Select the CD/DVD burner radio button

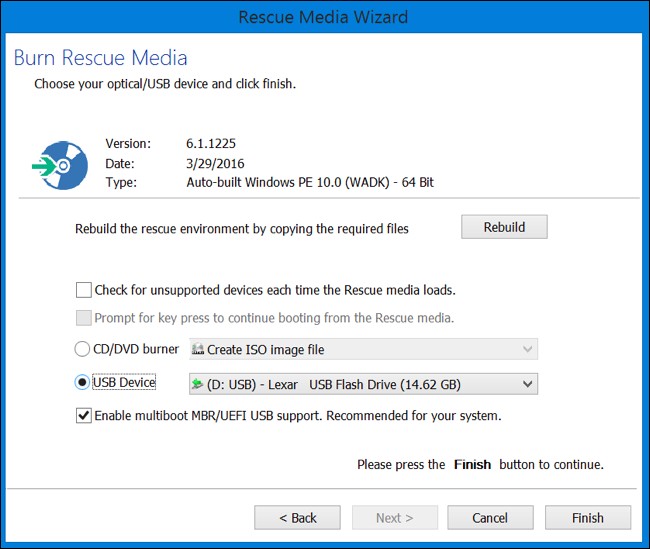82,349
